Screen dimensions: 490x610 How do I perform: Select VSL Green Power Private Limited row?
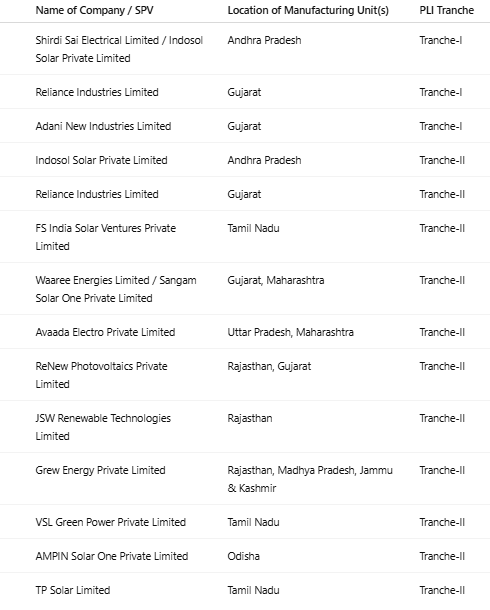pos(245,522)
